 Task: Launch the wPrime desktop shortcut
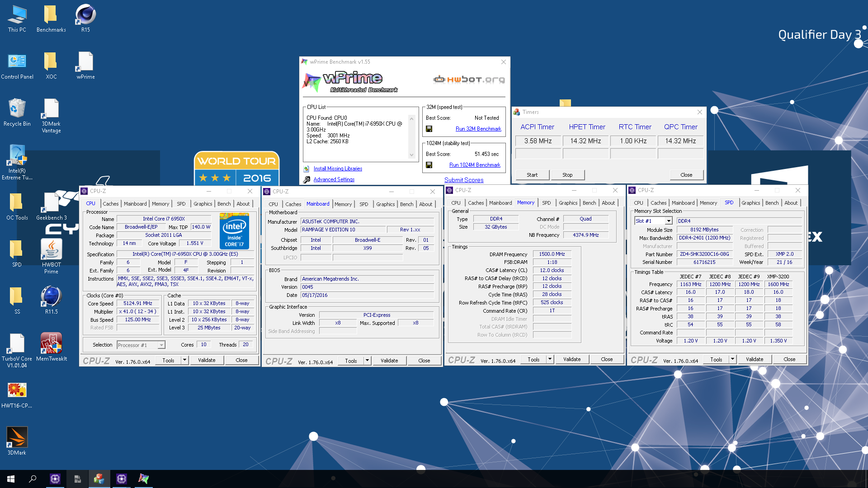[x=85, y=66]
